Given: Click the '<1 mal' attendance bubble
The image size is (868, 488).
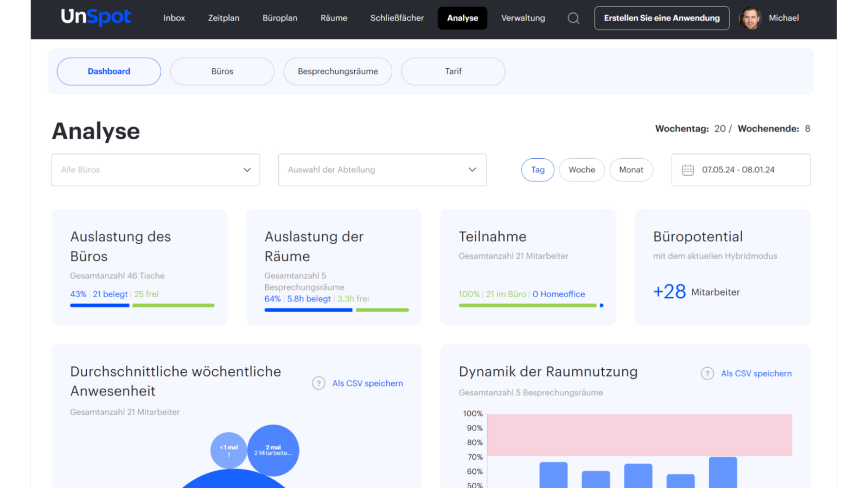Looking at the screenshot, I should click(x=229, y=450).
